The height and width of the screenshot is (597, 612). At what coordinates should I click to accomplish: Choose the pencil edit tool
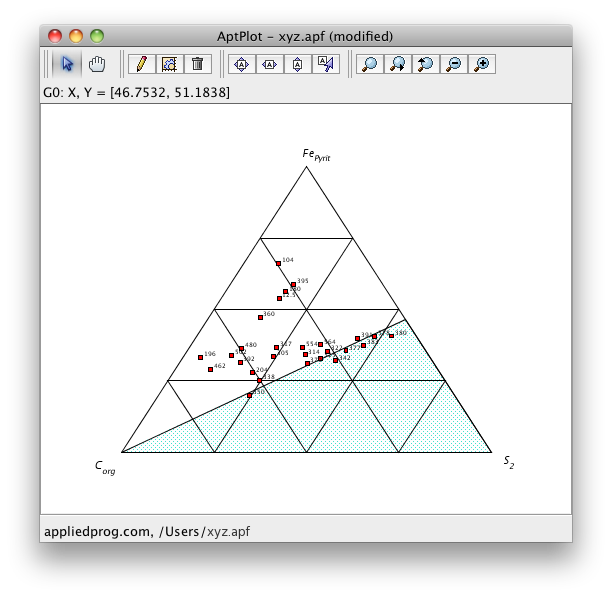(141, 64)
